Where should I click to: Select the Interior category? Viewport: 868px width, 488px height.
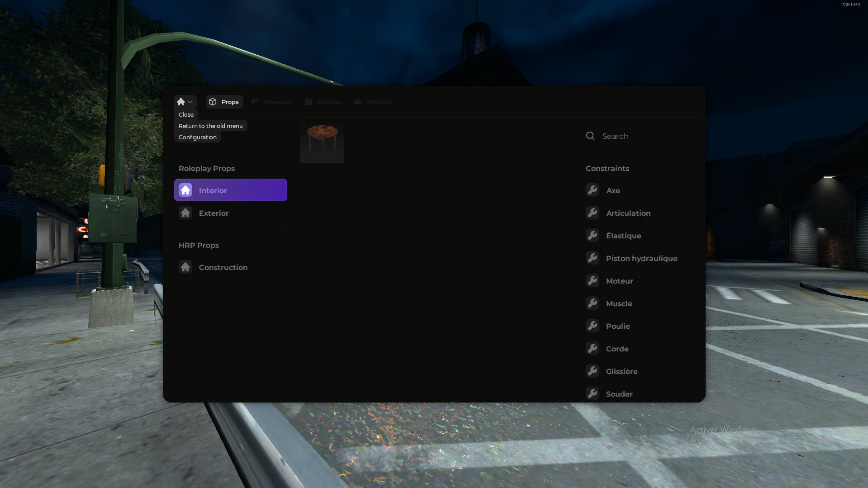(x=231, y=190)
